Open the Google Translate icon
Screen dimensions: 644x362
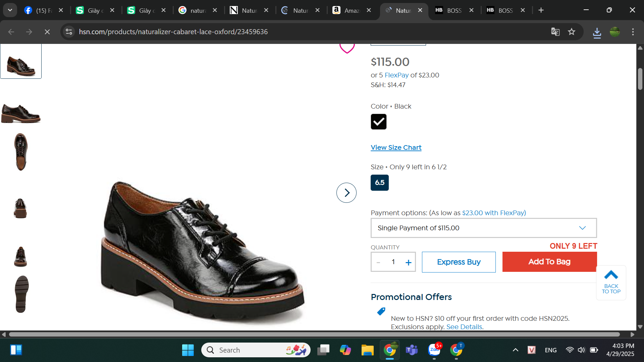[x=555, y=32]
